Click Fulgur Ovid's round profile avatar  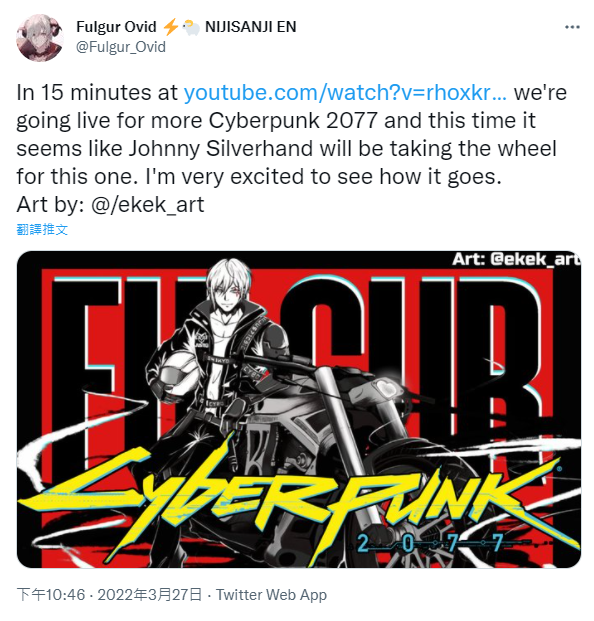pos(40,38)
